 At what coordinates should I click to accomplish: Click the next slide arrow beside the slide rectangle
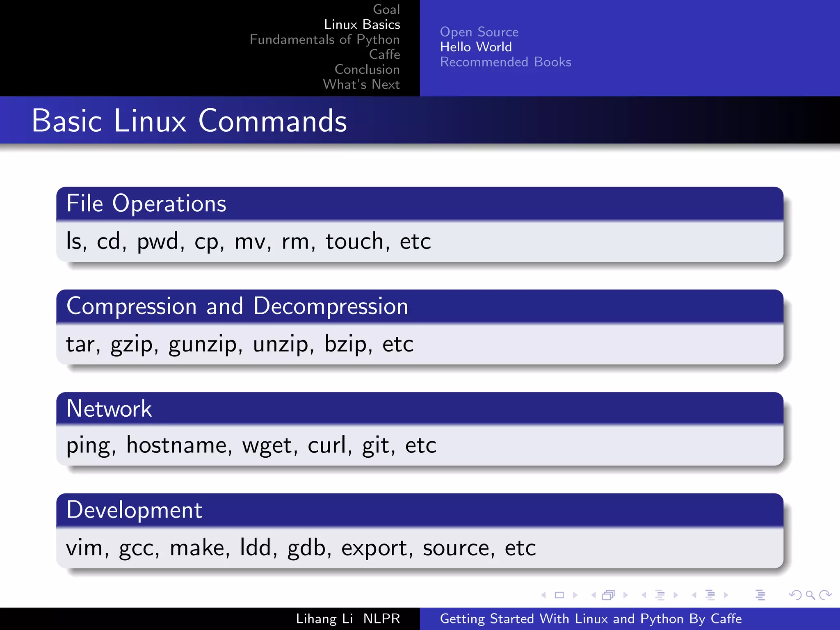tap(575, 595)
